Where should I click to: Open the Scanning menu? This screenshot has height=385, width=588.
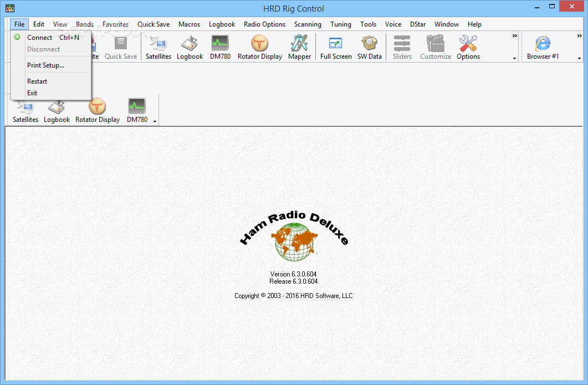point(308,24)
